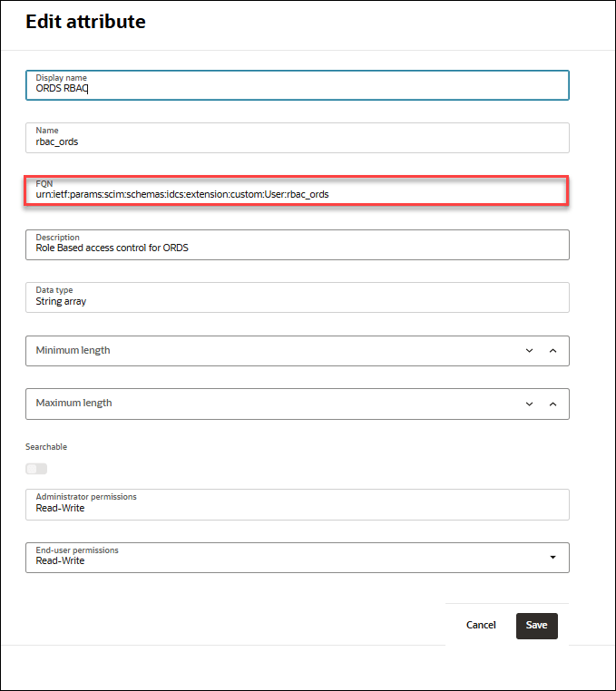Click the Save button
Viewport: 616px width, 691px height.
(x=536, y=626)
